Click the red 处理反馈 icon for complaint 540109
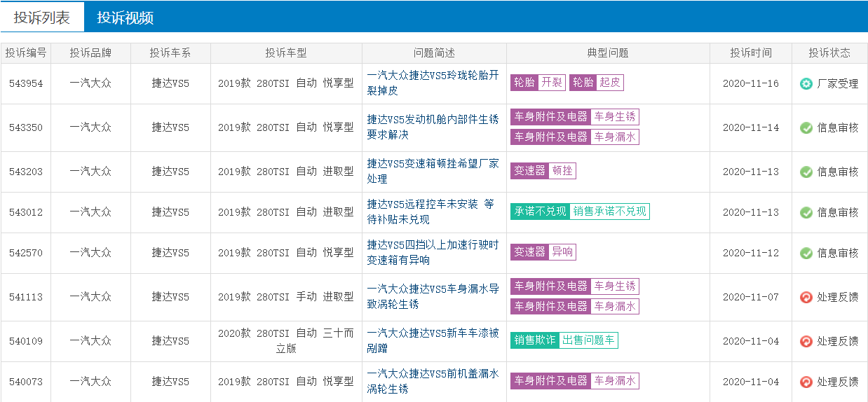The width and height of the screenshot is (868, 402). click(806, 341)
